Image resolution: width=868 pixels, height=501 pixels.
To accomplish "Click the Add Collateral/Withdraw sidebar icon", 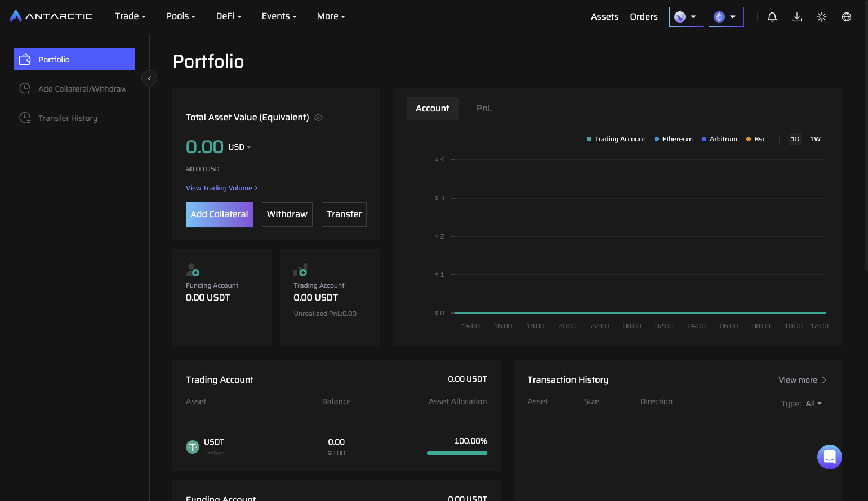I will 25,88.
